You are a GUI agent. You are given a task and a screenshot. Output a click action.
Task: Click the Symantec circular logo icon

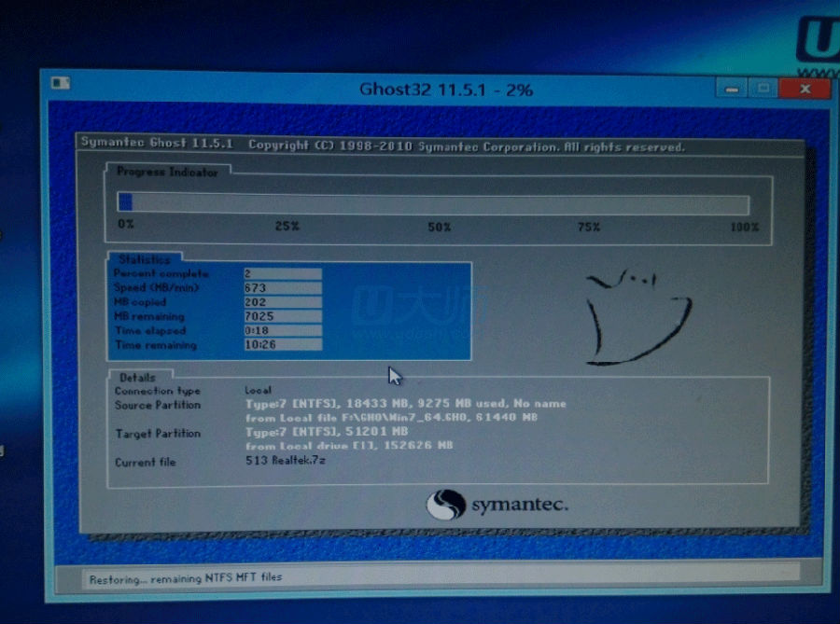point(445,505)
